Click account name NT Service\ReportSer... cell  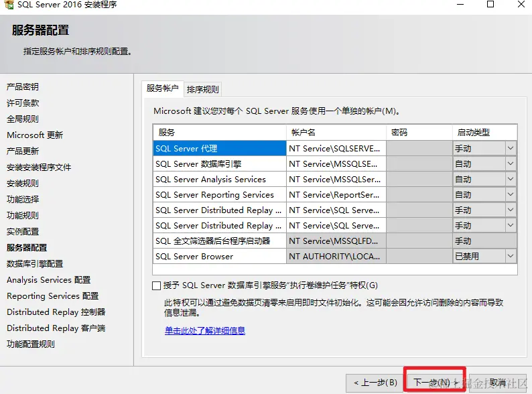336,195
